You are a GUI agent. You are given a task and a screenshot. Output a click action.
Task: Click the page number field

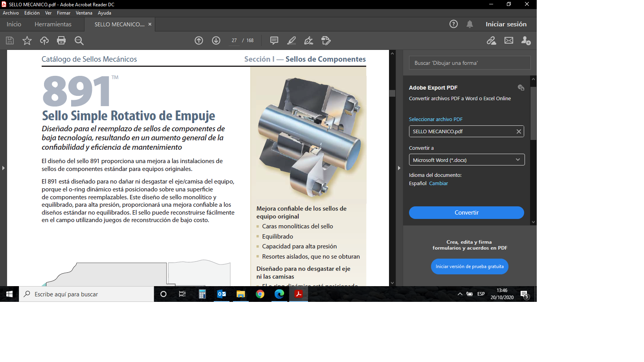coord(234,40)
